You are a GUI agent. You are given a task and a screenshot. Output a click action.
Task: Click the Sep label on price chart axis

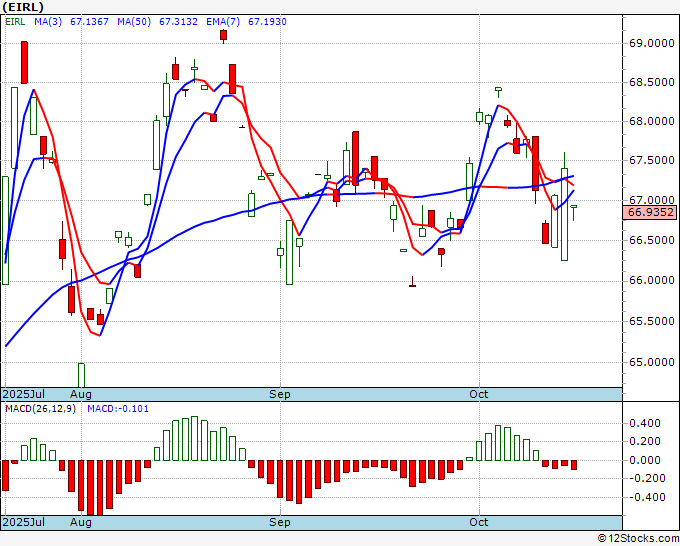point(280,394)
